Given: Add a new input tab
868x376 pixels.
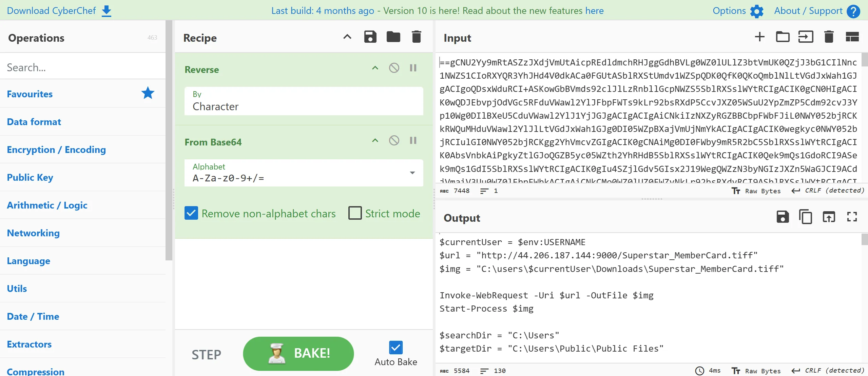Looking at the screenshot, I should point(759,37).
